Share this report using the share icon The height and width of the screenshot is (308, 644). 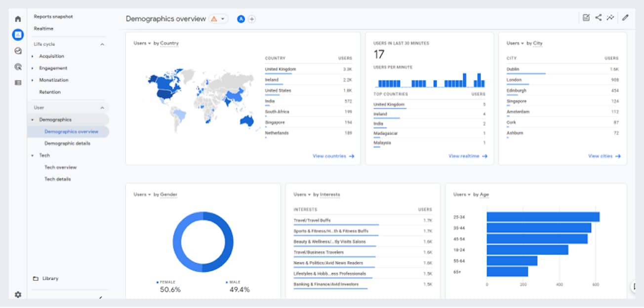599,17
